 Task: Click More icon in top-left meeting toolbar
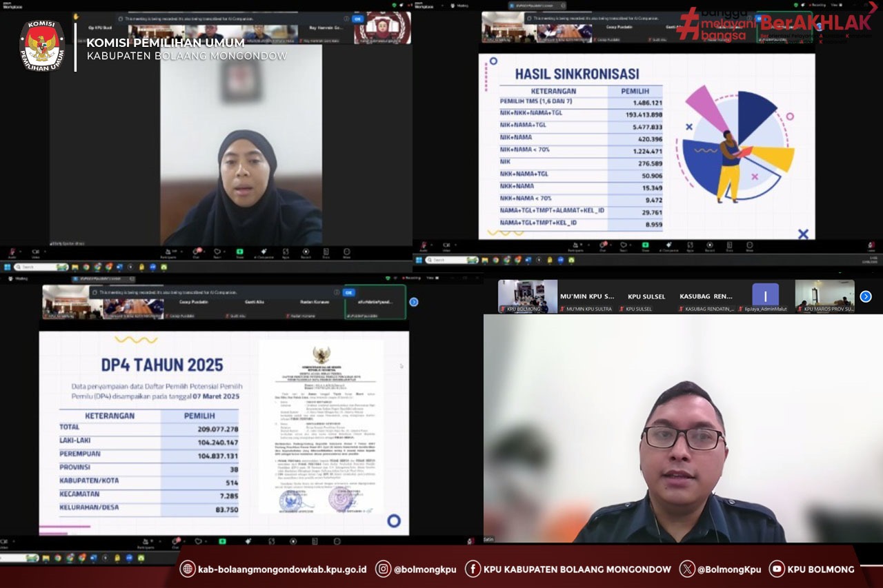pyautogui.click(x=346, y=252)
